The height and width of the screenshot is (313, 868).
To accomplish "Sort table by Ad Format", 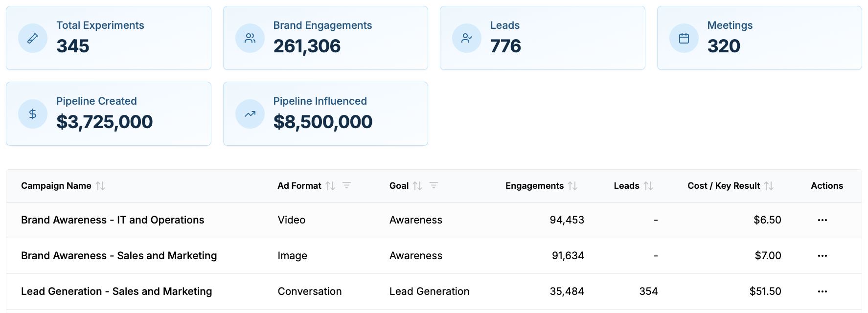I will [331, 186].
